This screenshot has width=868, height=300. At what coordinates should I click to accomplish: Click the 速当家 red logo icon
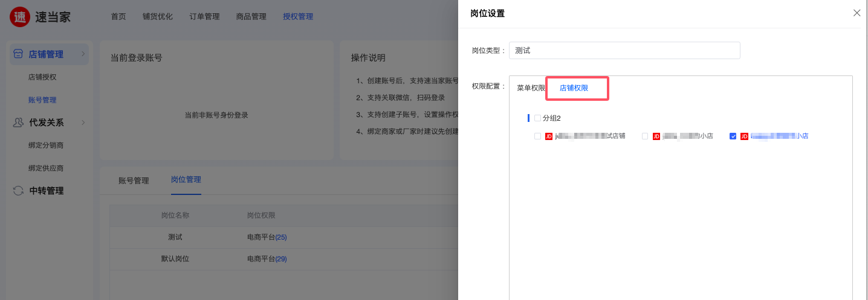click(21, 17)
